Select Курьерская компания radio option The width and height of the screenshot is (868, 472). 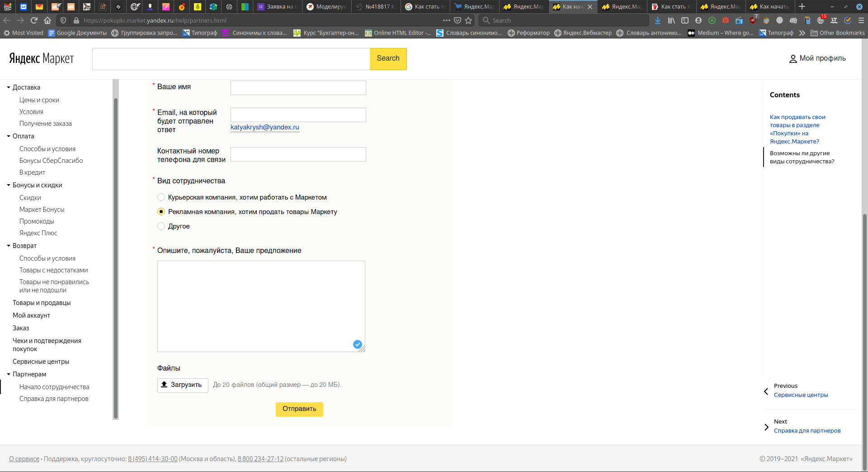[161, 197]
